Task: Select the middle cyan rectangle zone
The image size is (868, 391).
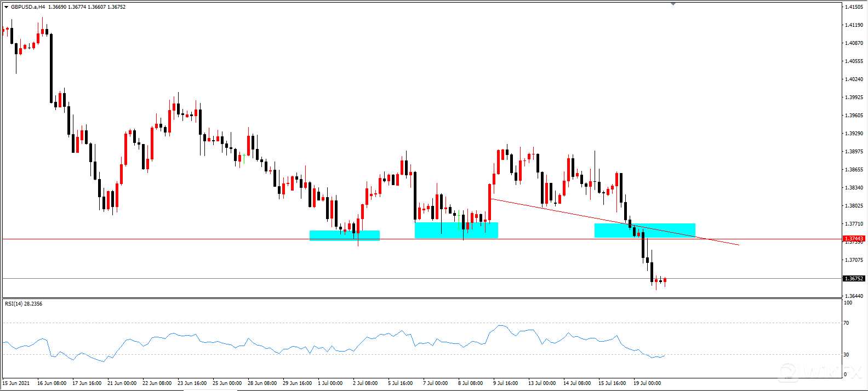Action: tap(456, 230)
